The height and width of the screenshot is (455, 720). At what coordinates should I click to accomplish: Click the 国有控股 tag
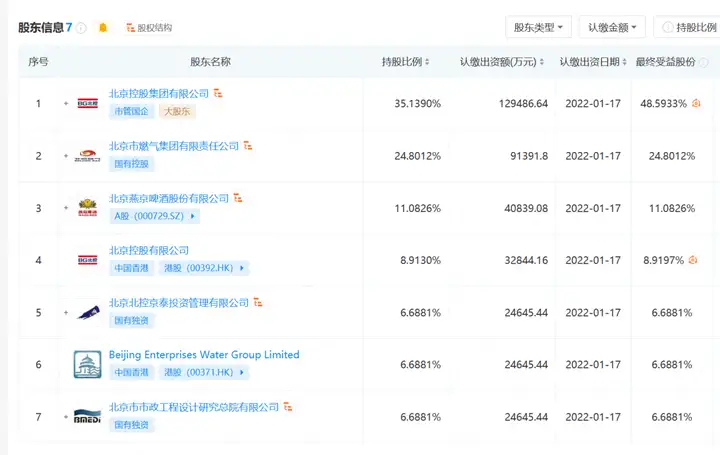tap(131, 163)
